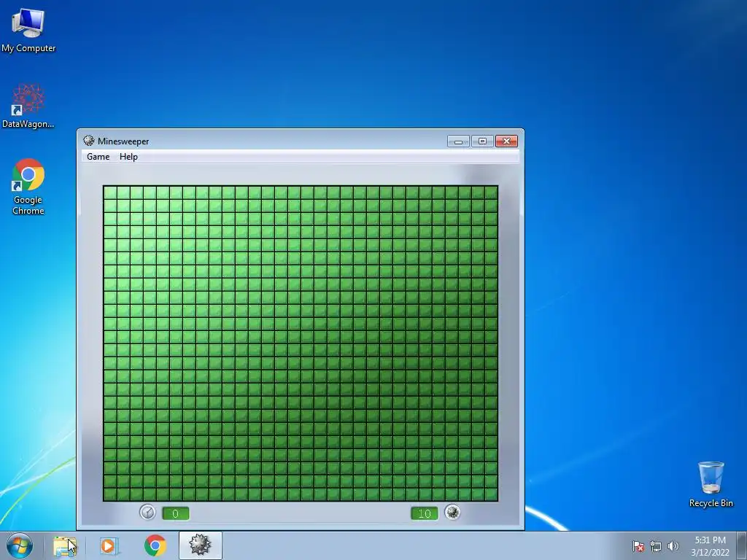Image resolution: width=747 pixels, height=560 pixels.
Task: Open the Game menu
Action: coord(98,157)
